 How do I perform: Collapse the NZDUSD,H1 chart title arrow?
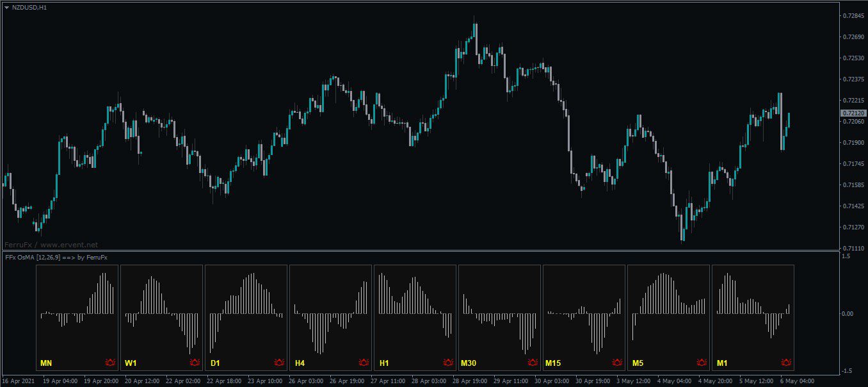point(6,8)
